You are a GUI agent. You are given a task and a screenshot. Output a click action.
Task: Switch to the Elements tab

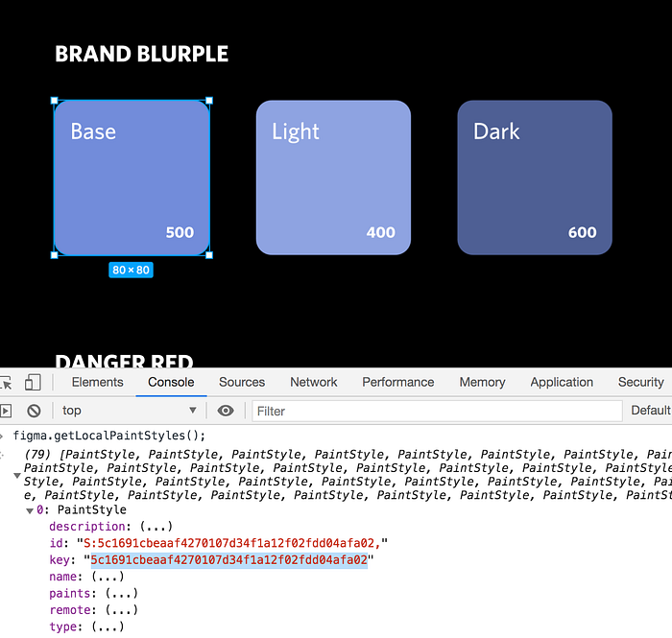tap(97, 382)
